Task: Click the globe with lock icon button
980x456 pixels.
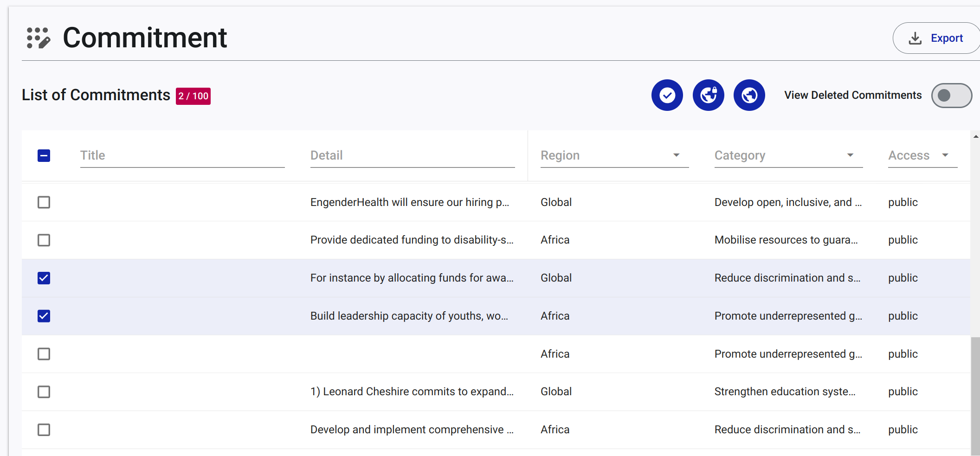Action: coord(708,95)
